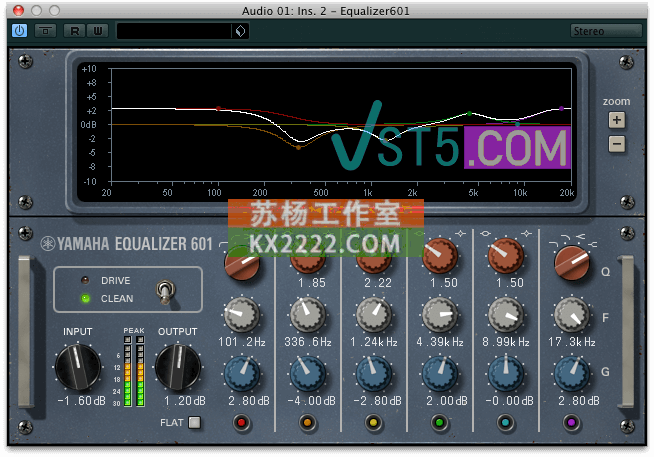Click the Stereo channel configuration field

(606, 31)
